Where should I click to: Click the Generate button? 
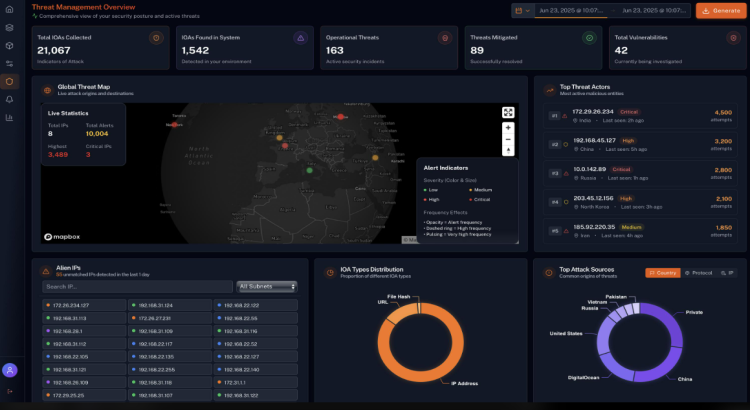(x=721, y=11)
